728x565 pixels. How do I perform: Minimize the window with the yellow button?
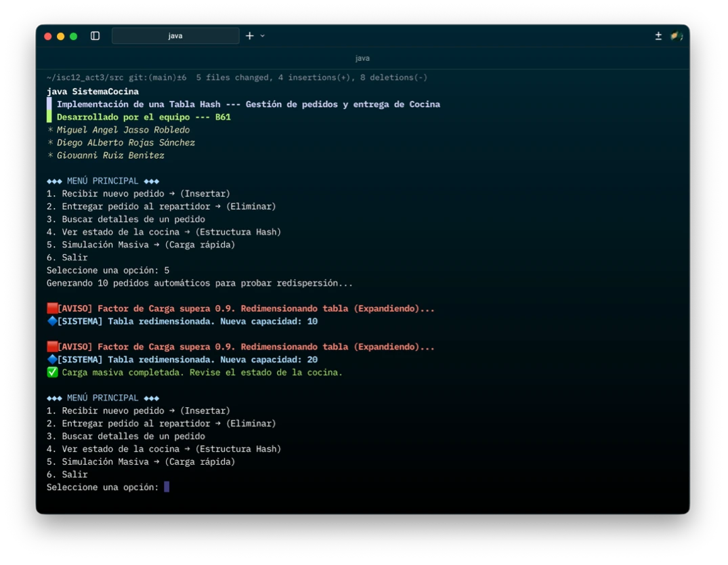pyautogui.click(x=61, y=37)
